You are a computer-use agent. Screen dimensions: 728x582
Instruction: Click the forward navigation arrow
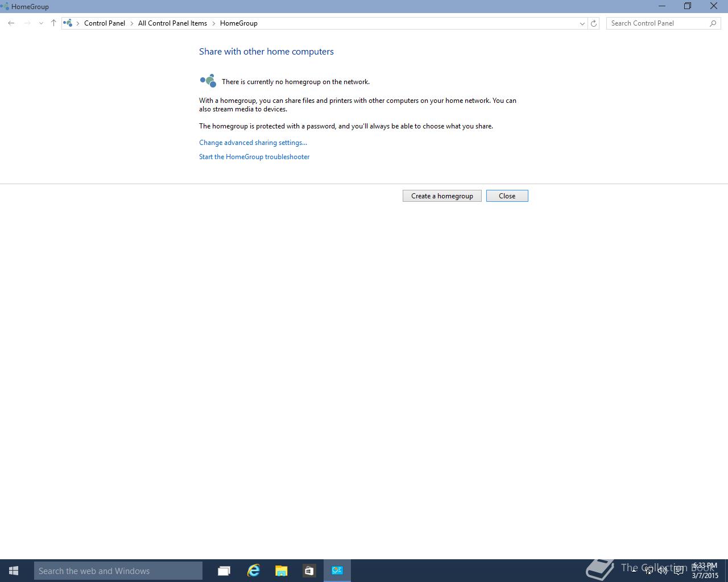pyautogui.click(x=27, y=23)
